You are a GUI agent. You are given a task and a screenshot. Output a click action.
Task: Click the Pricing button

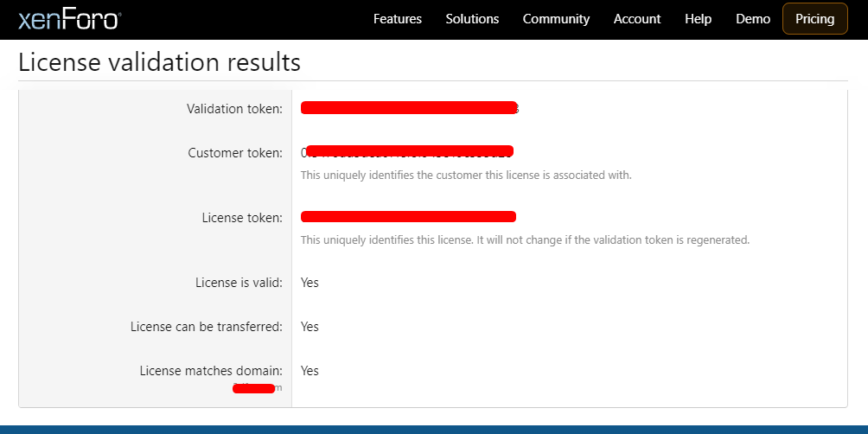point(815,19)
